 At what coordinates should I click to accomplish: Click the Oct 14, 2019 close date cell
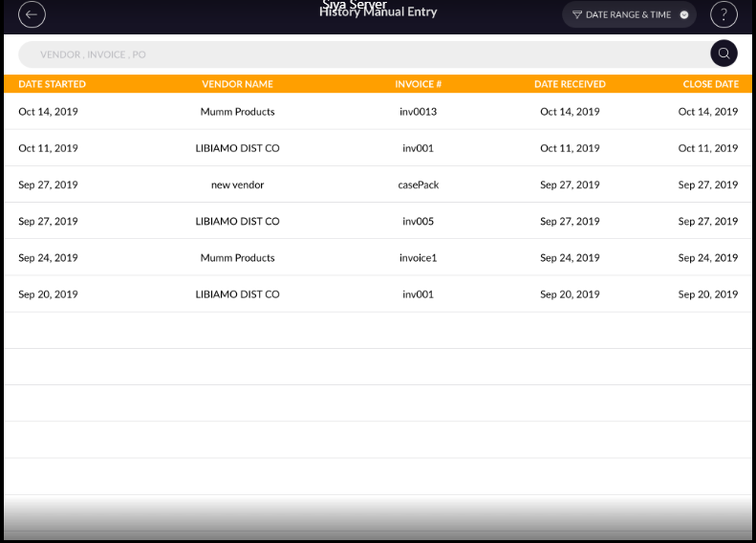click(707, 112)
